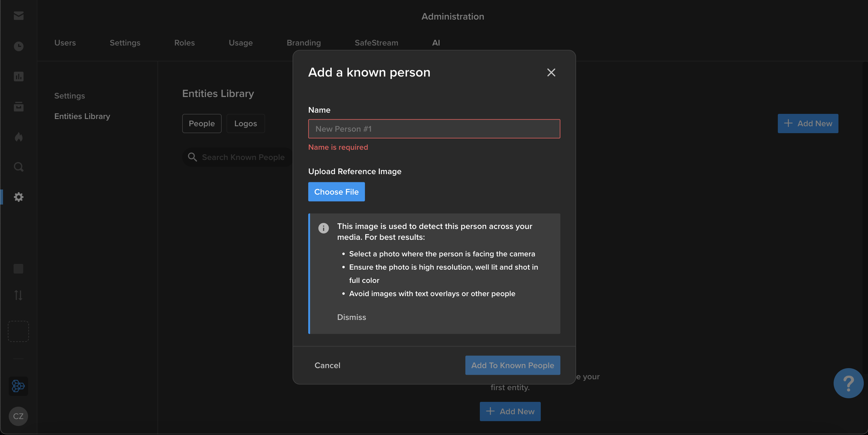This screenshot has height=435, width=868.
Task: Open the archive box sidebar icon
Action: coord(18,106)
